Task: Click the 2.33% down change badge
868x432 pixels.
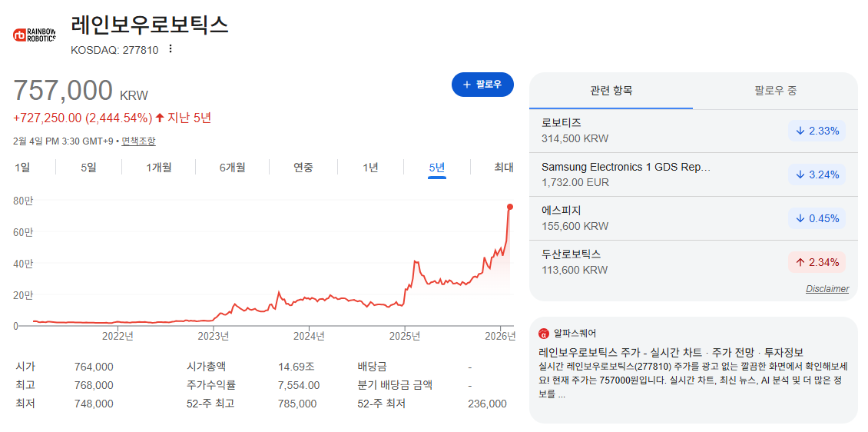Action: coord(817,131)
